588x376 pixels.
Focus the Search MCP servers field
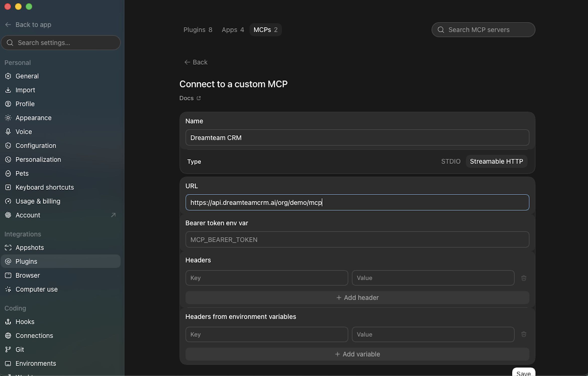click(x=483, y=30)
